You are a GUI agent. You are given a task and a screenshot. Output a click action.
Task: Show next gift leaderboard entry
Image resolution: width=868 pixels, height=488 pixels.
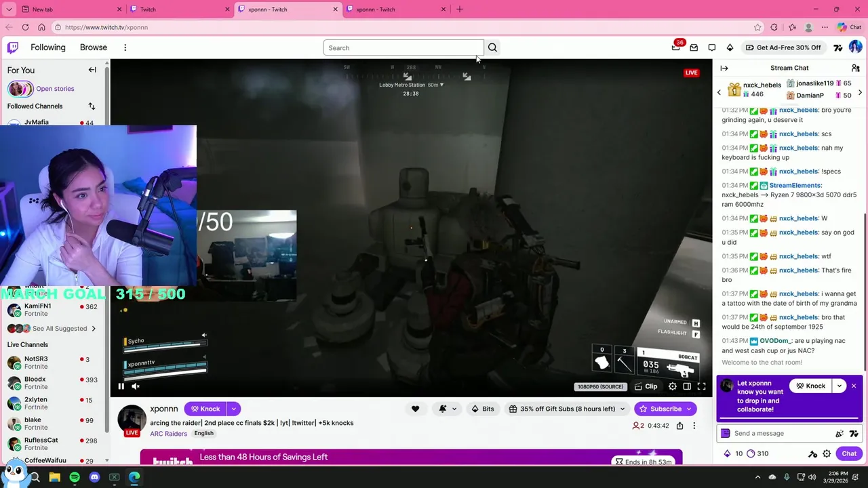[x=861, y=92]
